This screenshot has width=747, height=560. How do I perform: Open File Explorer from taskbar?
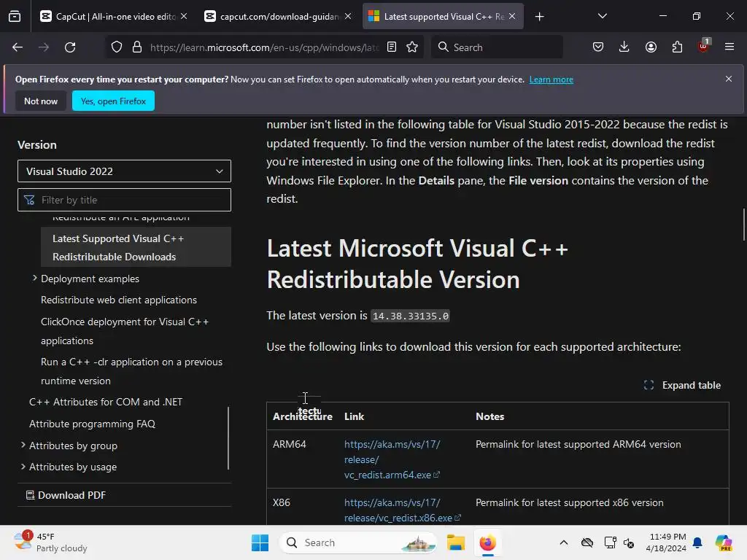[455, 542]
